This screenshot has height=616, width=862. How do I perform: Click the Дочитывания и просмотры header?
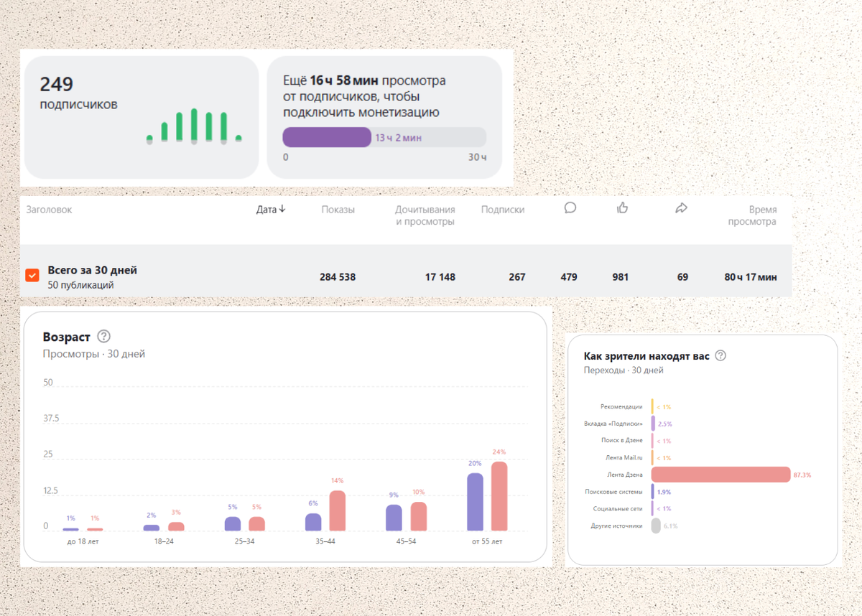click(x=425, y=215)
